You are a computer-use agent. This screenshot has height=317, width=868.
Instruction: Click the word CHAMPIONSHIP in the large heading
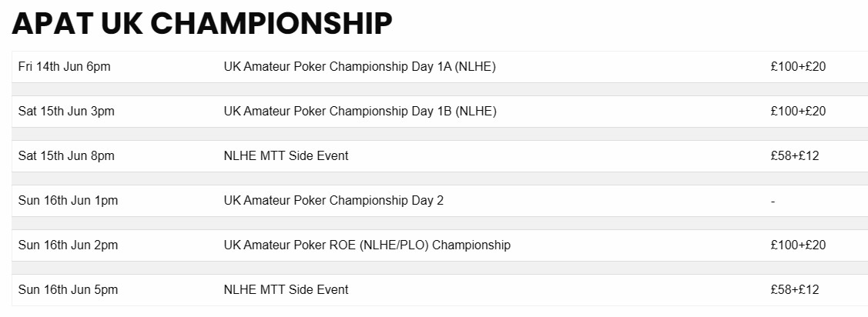pyautogui.click(x=271, y=24)
